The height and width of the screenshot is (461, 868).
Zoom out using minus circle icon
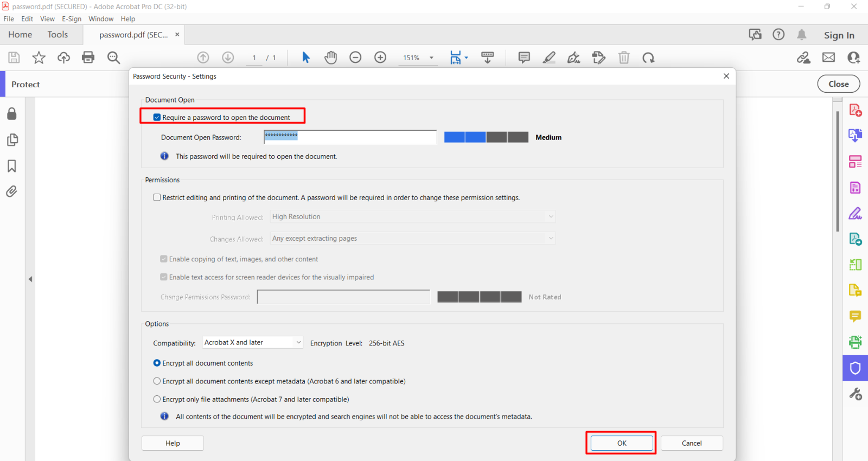[x=355, y=57]
